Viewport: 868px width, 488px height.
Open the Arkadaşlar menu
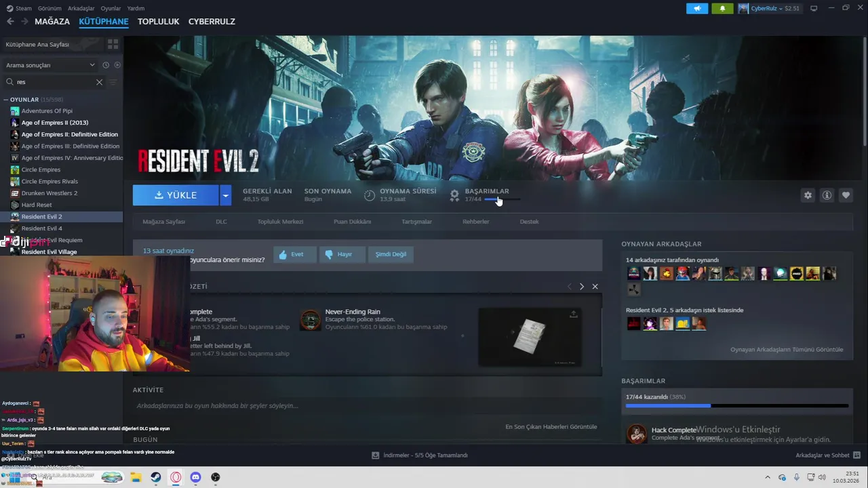pyautogui.click(x=81, y=8)
